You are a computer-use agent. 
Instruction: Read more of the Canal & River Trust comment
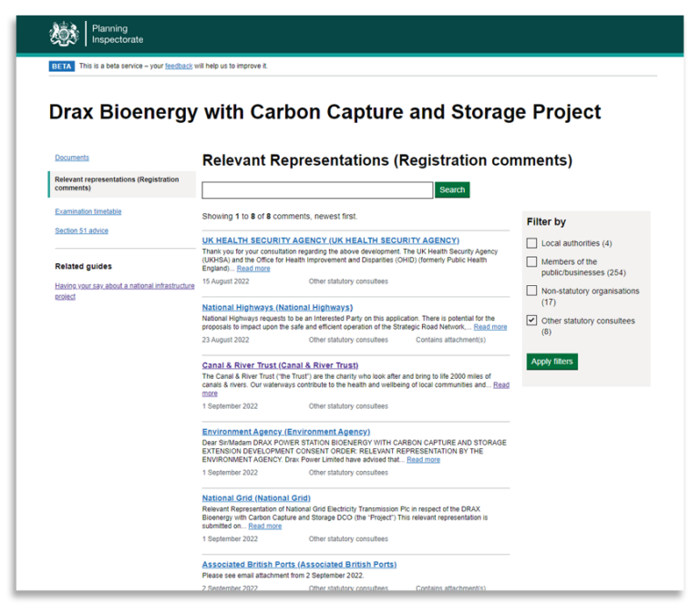click(501, 385)
